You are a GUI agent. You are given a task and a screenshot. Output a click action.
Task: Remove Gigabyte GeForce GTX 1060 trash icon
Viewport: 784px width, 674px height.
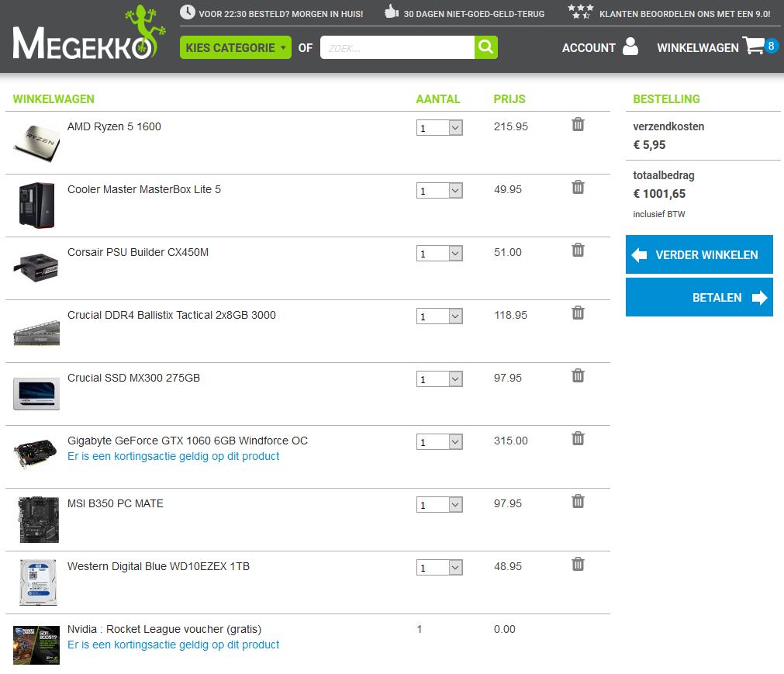point(578,438)
